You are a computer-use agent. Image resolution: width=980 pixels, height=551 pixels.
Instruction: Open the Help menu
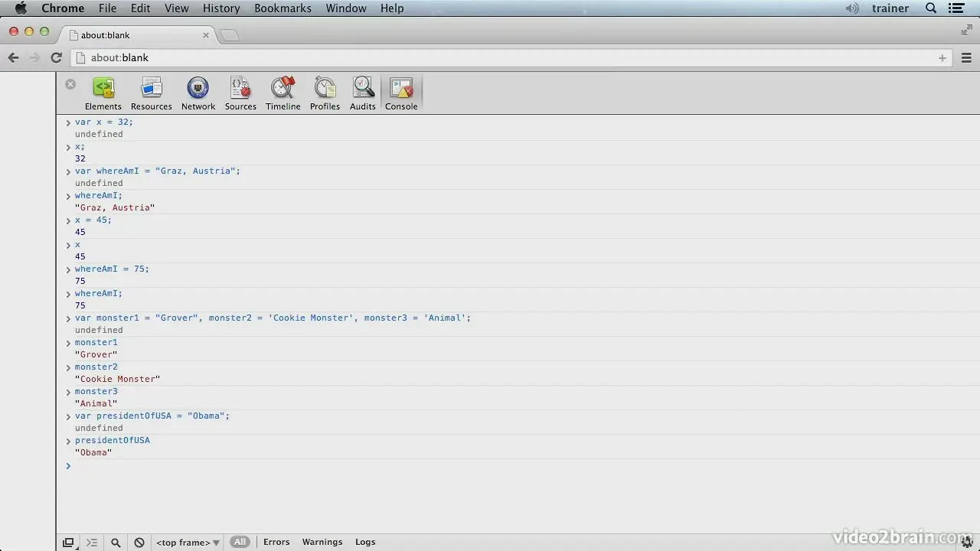(392, 8)
